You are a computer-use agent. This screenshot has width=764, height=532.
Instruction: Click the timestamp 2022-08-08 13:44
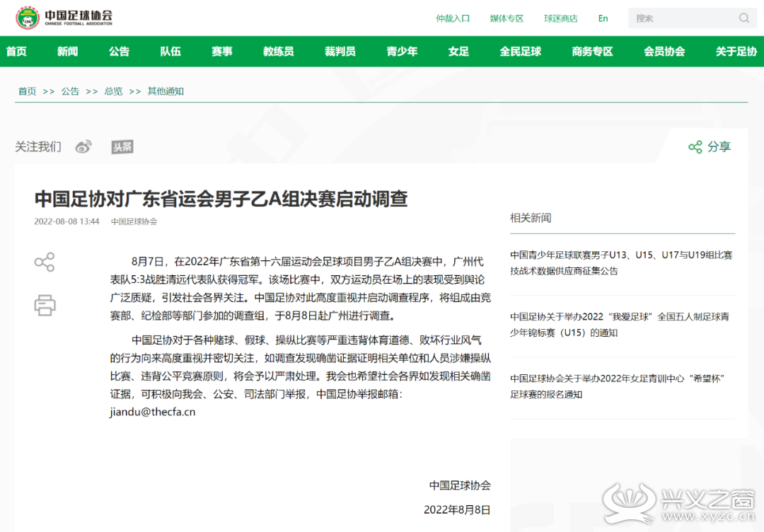point(66,221)
